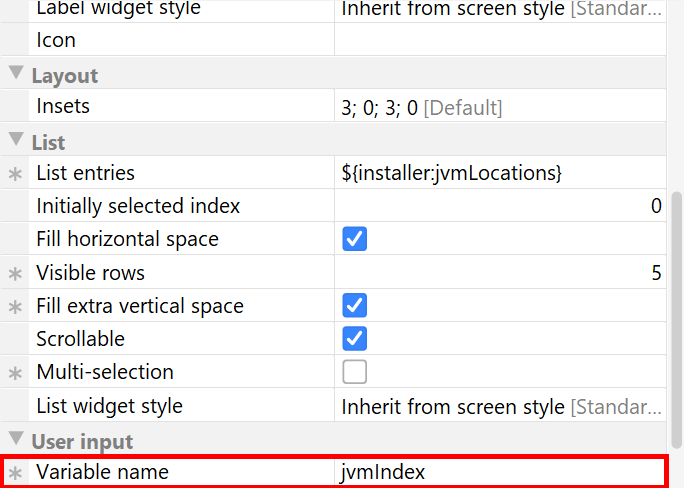This screenshot has width=684, height=488.
Task: Edit the Variable name field jvmIndex
Action: (500, 472)
